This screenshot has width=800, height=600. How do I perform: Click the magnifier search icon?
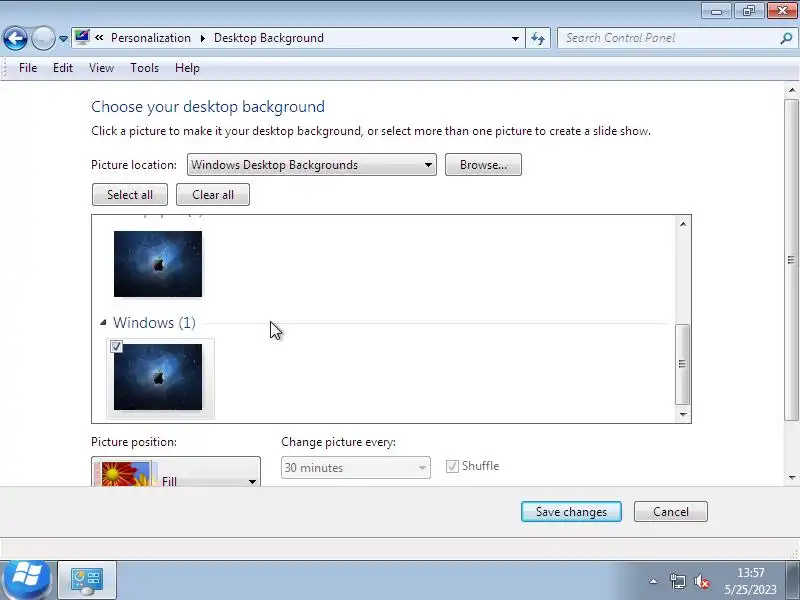787,38
